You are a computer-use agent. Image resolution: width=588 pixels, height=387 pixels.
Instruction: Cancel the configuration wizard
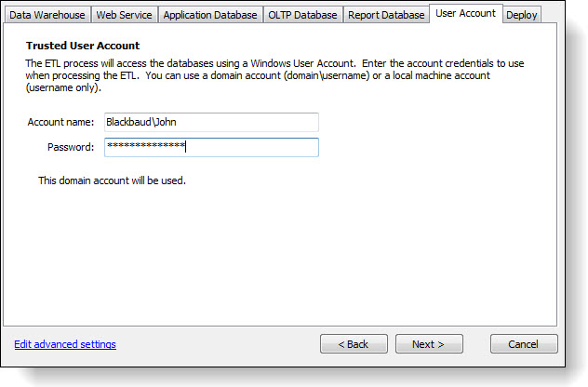pos(524,344)
